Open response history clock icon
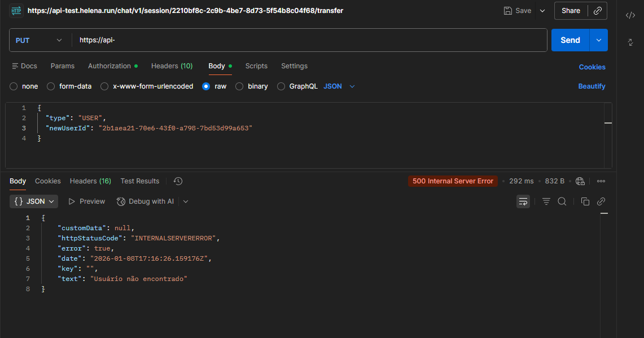This screenshot has height=338, width=644. [x=178, y=181]
